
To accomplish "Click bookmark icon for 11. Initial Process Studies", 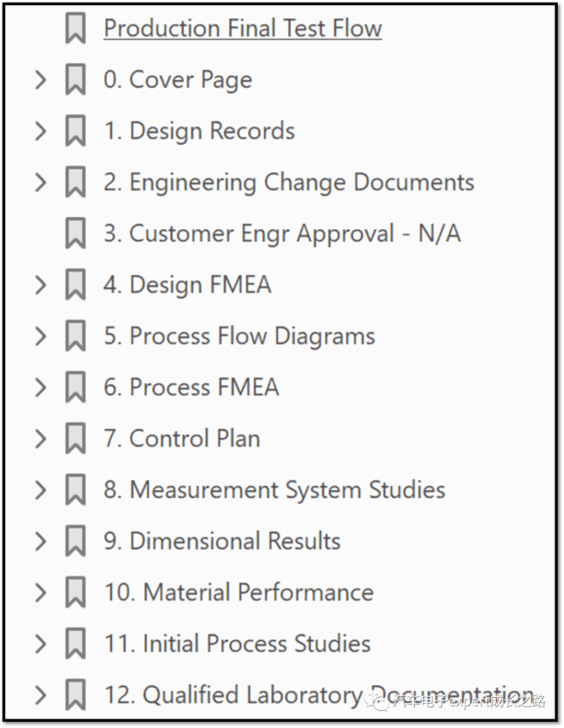I will click(x=75, y=643).
